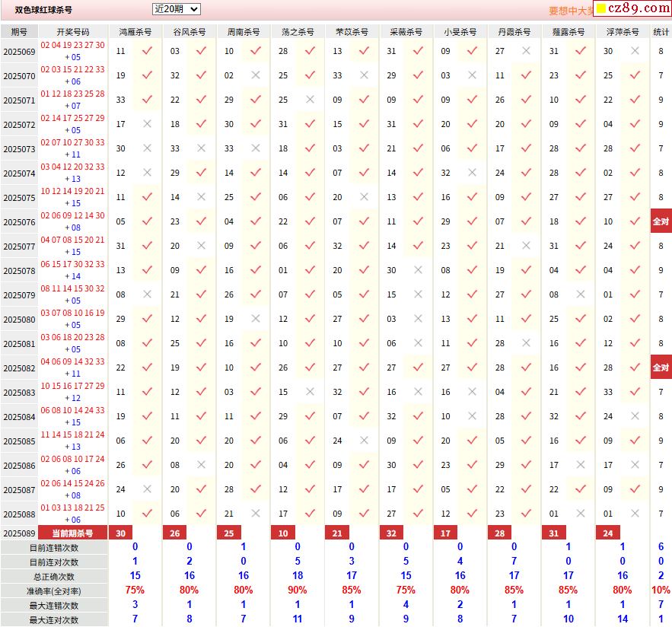Open the 近20期 period dropdown

click(x=176, y=9)
